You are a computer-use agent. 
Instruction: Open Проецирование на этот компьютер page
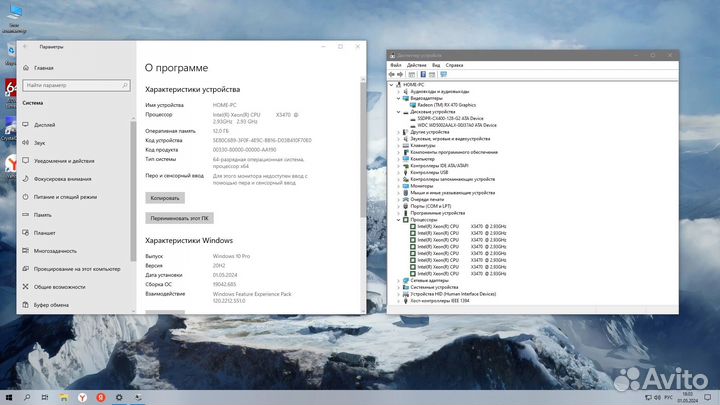click(x=77, y=269)
